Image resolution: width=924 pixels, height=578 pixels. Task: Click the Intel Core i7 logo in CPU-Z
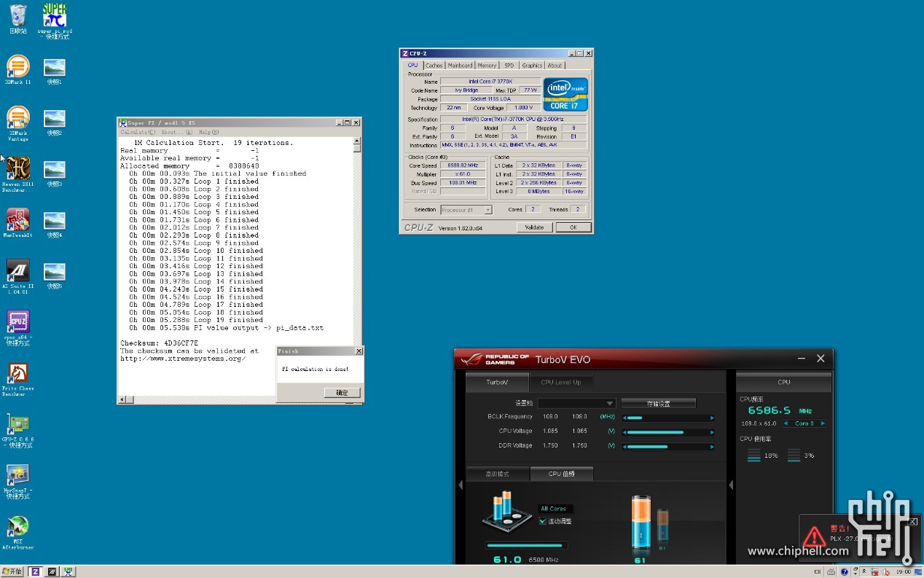(x=565, y=94)
